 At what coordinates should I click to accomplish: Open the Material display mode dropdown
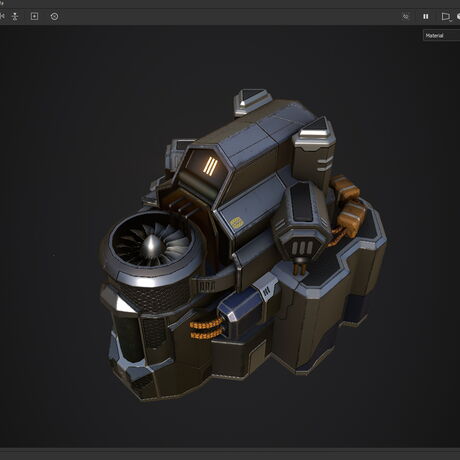pyautogui.click(x=442, y=35)
